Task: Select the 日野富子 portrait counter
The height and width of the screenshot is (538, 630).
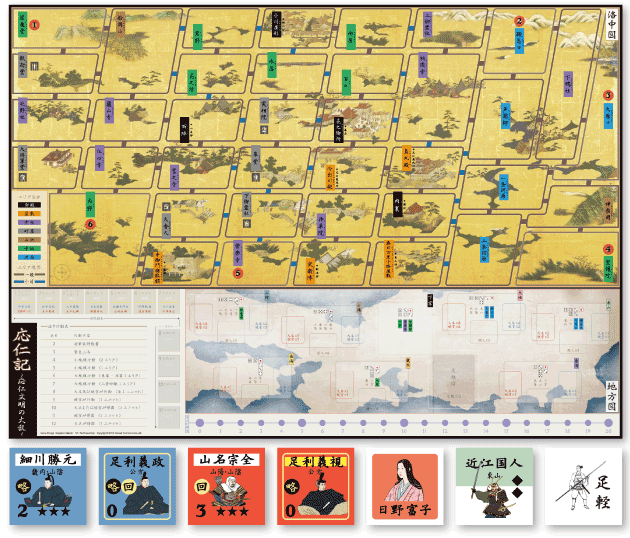Action: [x=405, y=487]
